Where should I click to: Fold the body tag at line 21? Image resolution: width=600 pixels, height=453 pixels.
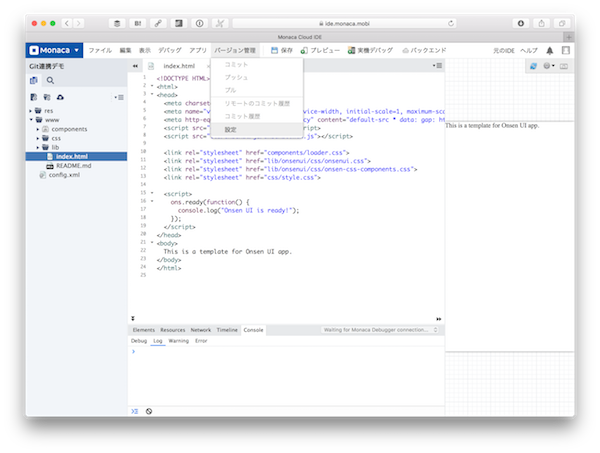click(x=152, y=242)
